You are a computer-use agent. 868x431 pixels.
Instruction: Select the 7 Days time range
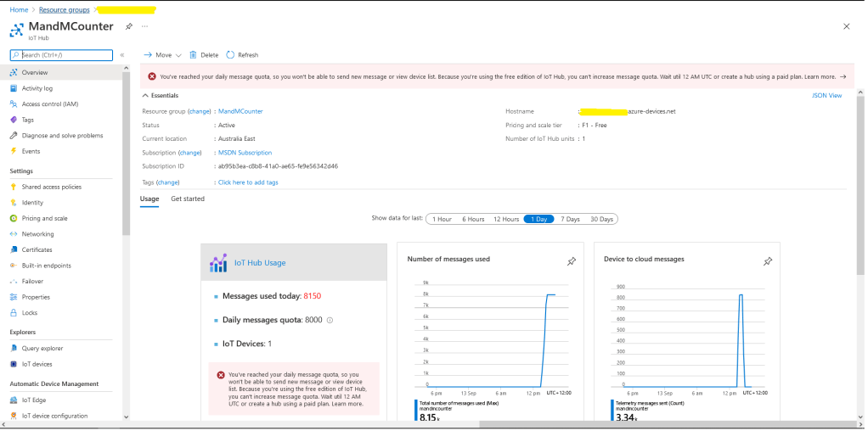tap(570, 219)
